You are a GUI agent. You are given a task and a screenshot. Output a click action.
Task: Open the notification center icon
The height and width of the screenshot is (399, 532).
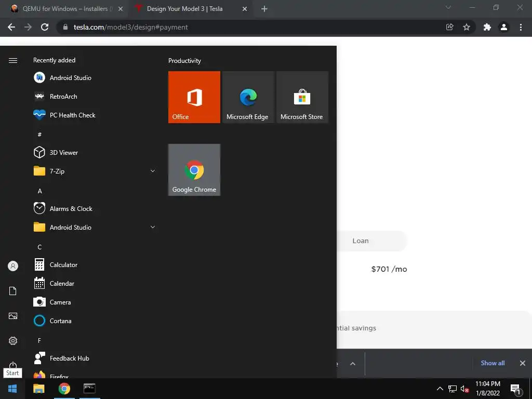(x=515, y=389)
